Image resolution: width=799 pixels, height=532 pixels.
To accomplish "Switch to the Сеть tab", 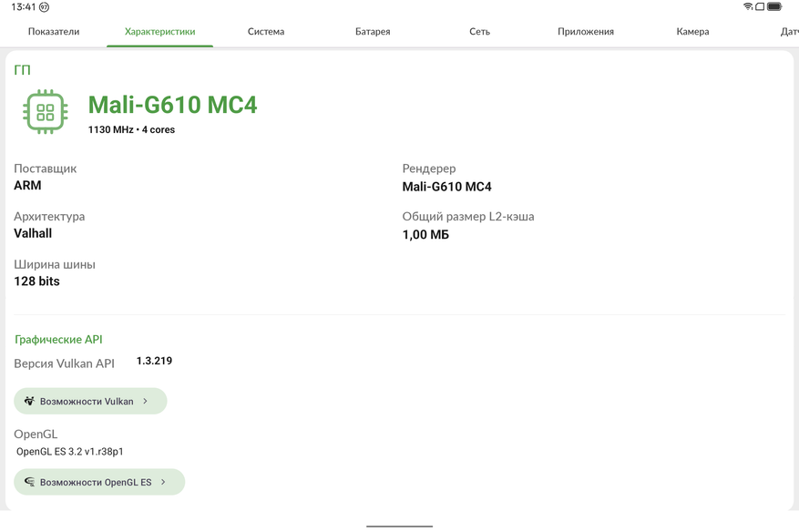I will pos(479,32).
